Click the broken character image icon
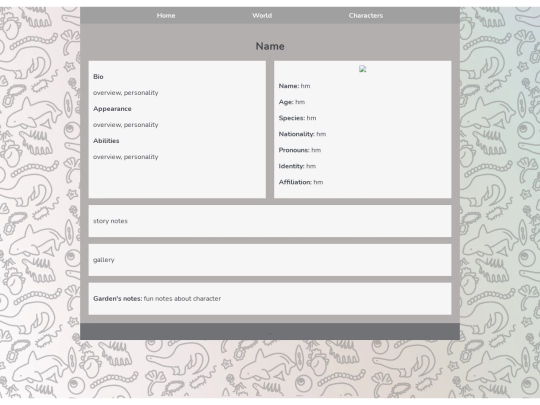 point(363,69)
